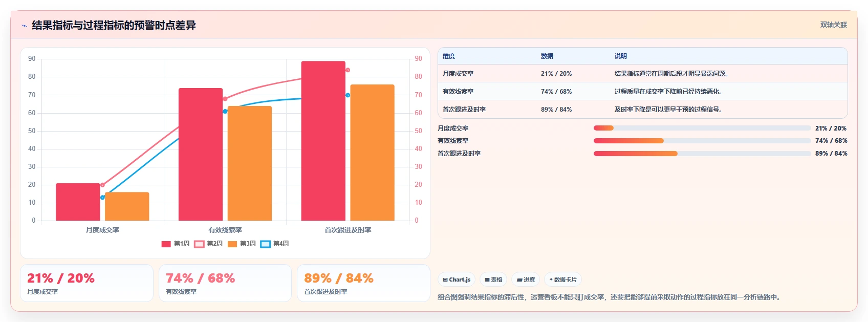This screenshot has height=322, width=868.
Task: Click the orange 第3周 bar for 首次跟进及时率
Action: tap(373, 153)
